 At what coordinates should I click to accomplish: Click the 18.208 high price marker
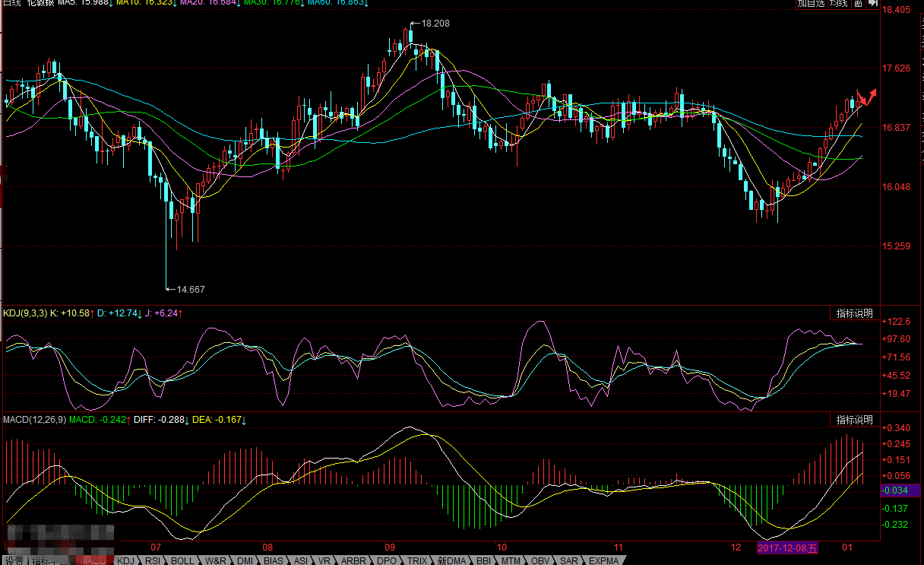point(435,24)
